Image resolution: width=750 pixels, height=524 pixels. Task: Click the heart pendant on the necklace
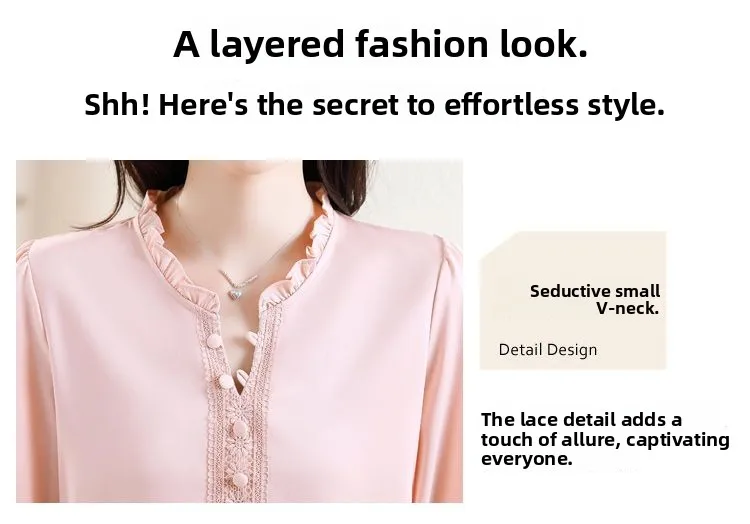234,294
